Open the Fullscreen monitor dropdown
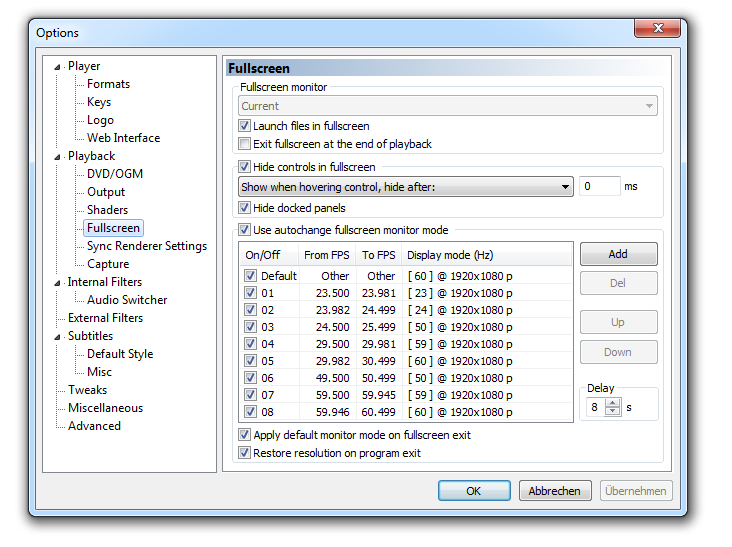 [x=448, y=106]
